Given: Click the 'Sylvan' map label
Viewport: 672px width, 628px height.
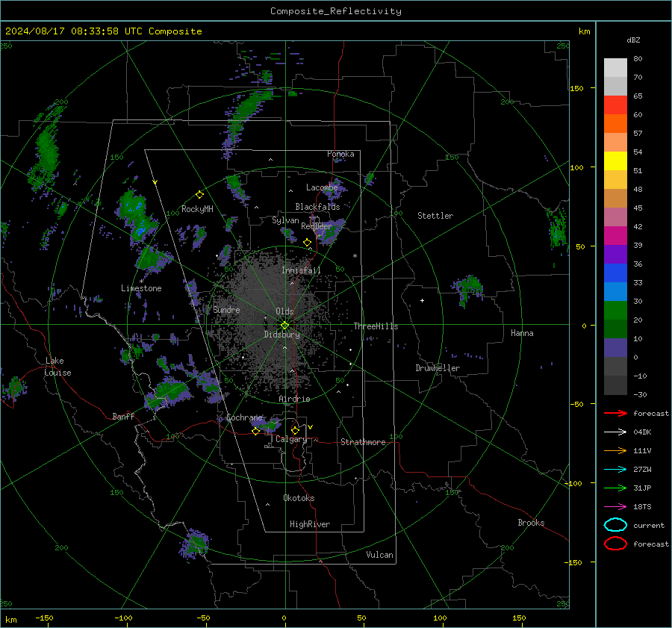Looking at the screenshot, I should 285,220.
